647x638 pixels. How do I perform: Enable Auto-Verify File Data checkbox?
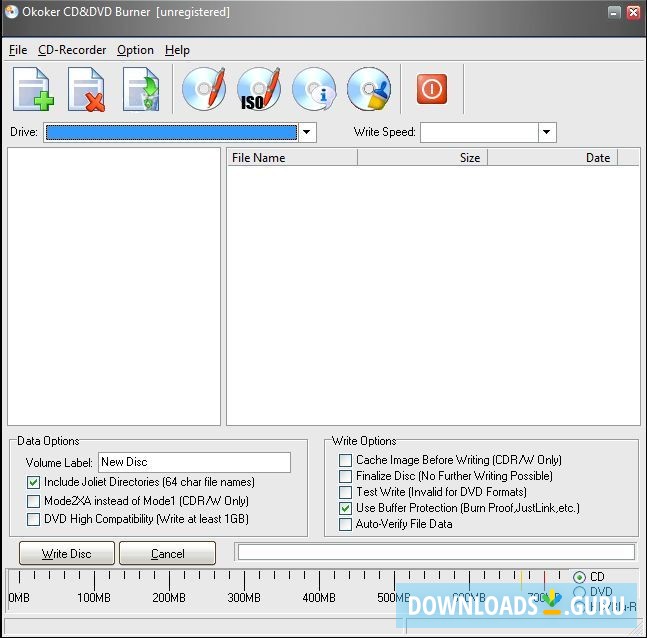pyautogui.click(x=346, y=524)
